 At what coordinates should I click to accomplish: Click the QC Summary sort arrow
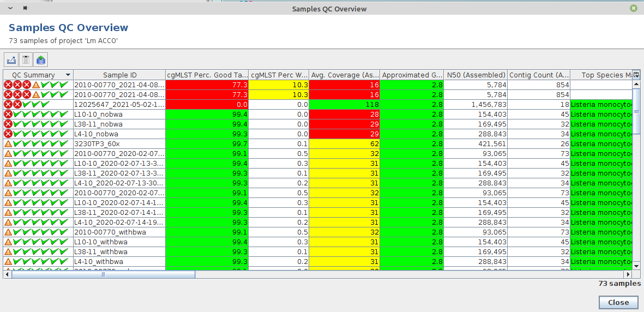pos(68,75)
